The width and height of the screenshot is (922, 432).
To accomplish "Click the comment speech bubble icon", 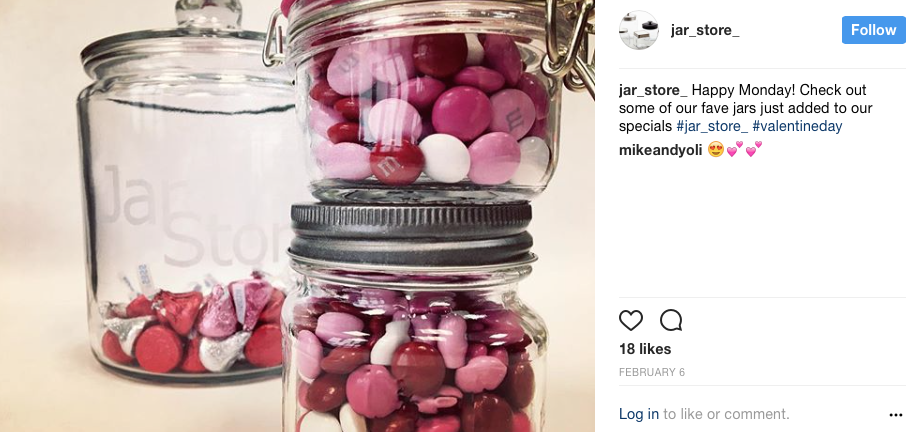I will click(x=671, y=320).
